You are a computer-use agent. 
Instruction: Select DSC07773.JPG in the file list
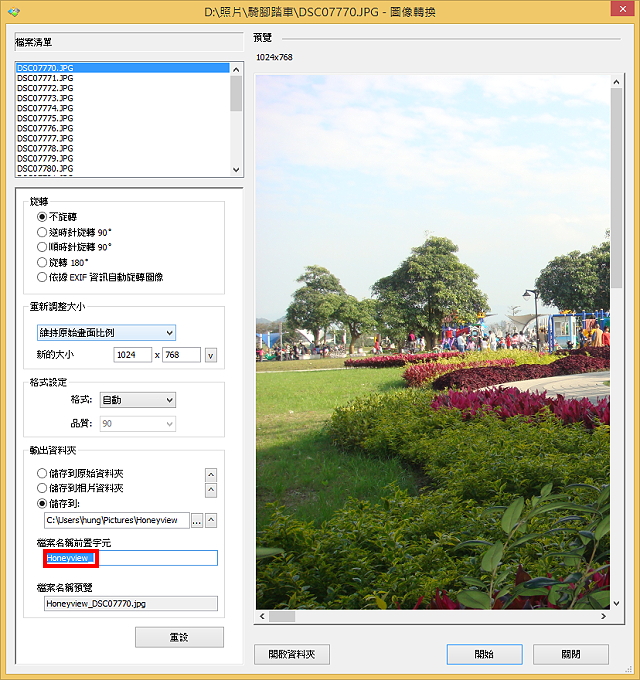coord(123,98)
